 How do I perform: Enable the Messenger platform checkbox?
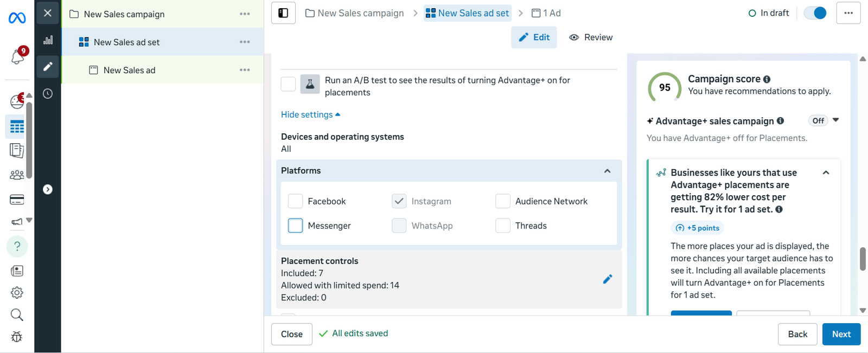(x=295, y=226)
